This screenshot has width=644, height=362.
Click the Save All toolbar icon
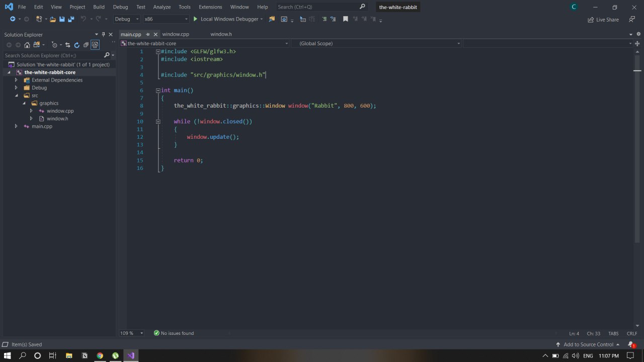pyautogui.click(x=71, y=19)
